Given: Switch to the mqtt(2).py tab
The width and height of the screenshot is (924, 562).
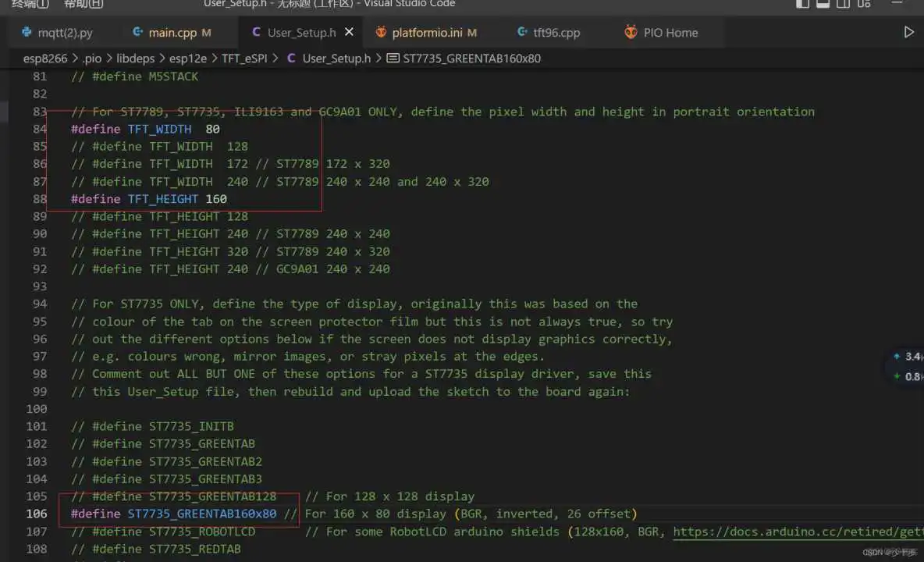Looking at the screenshot, I should [57, 33].
